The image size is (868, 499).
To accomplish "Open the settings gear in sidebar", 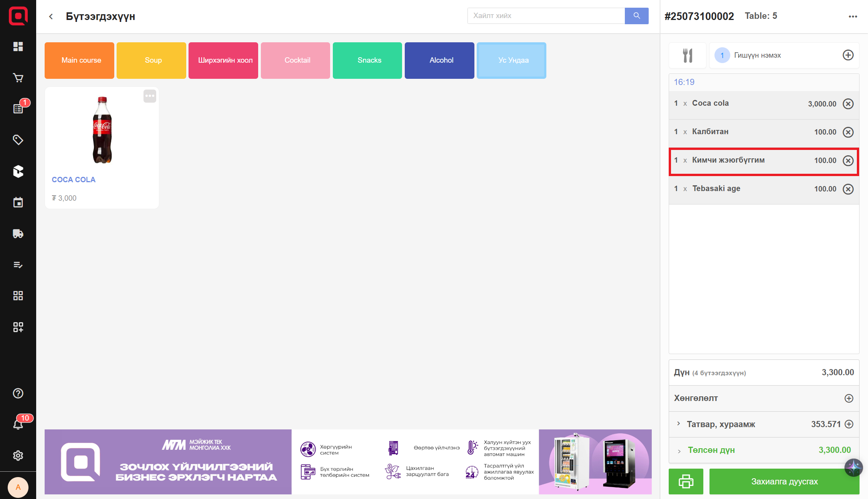I will [x=18, y=456].
